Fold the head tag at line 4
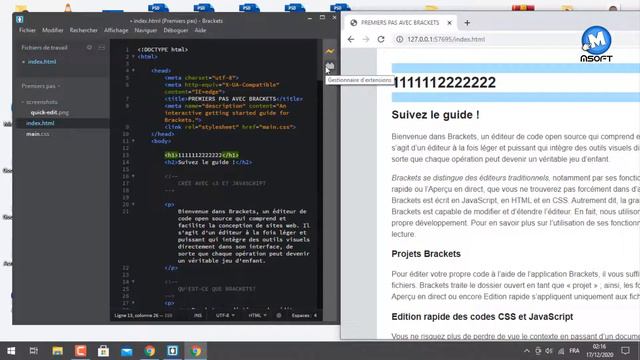 pyautogui.click(x=133, y=71)
